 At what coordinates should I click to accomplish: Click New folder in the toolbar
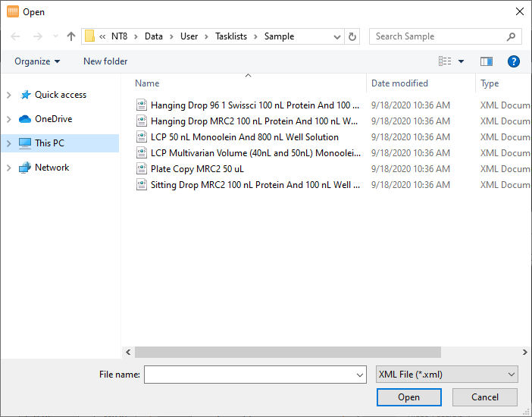point(105,61)
